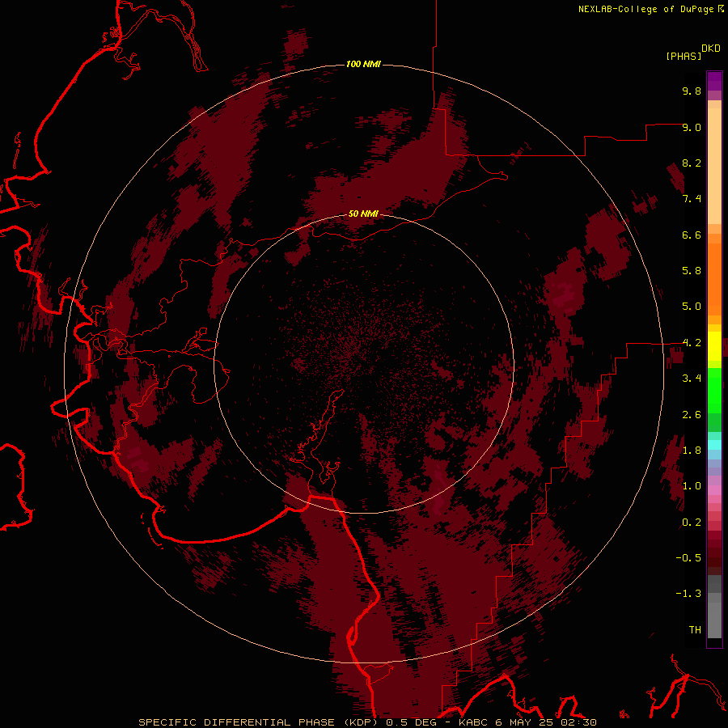Click the 5.8 value on color scale
Screen dimensions: 728x728
[x=692, y=271]
